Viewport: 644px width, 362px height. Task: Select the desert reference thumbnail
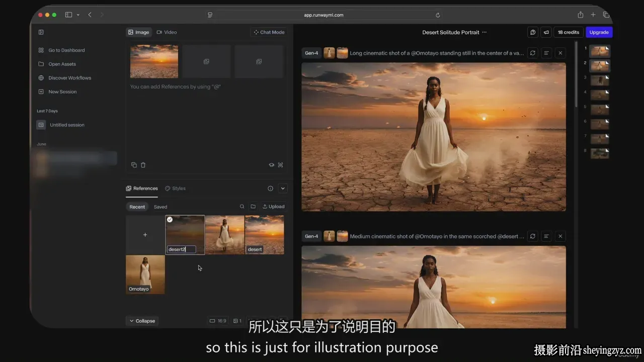coord(265,235)
